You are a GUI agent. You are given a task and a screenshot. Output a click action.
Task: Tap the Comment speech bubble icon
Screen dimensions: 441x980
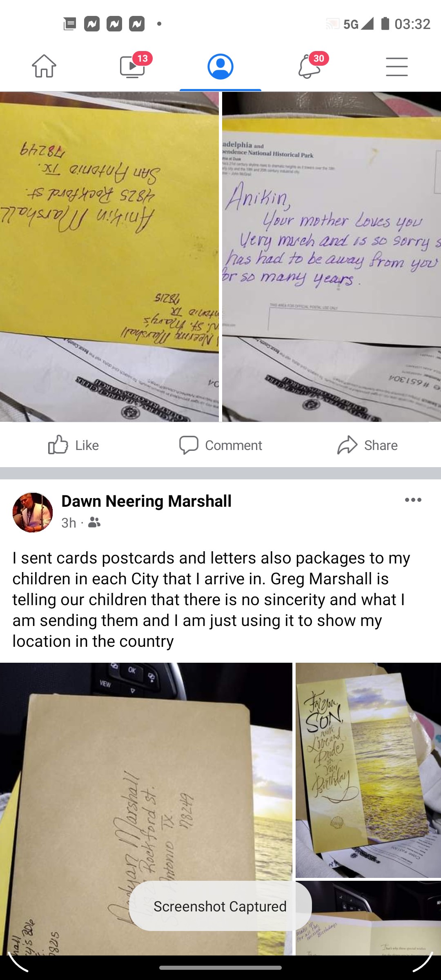click(x=189, y=445)
